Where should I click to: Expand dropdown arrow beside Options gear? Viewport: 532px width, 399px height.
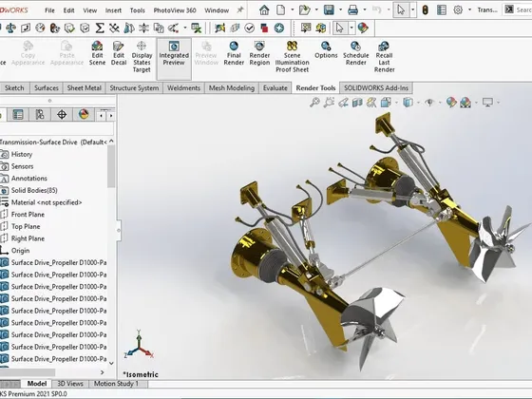click(x=469, y=9)
